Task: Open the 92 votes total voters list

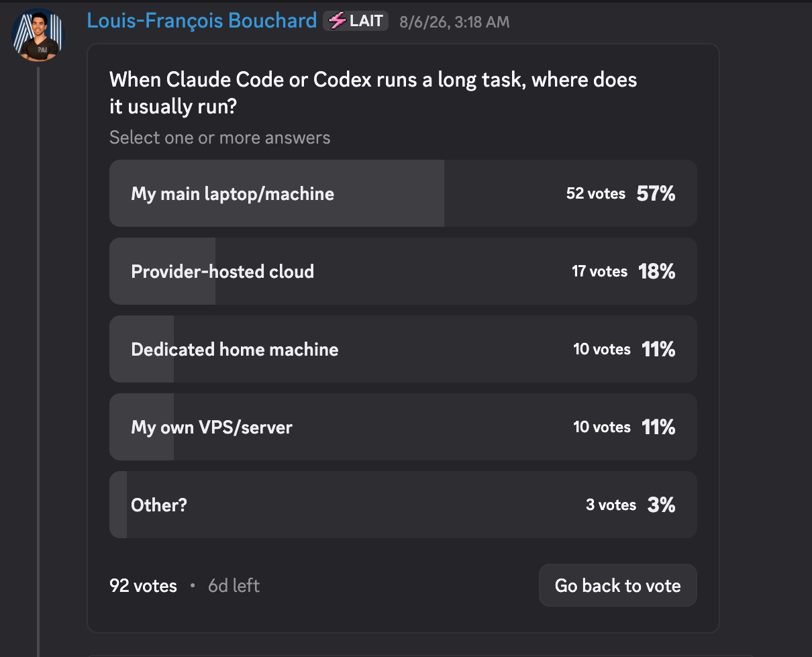Action: point(143,586)
